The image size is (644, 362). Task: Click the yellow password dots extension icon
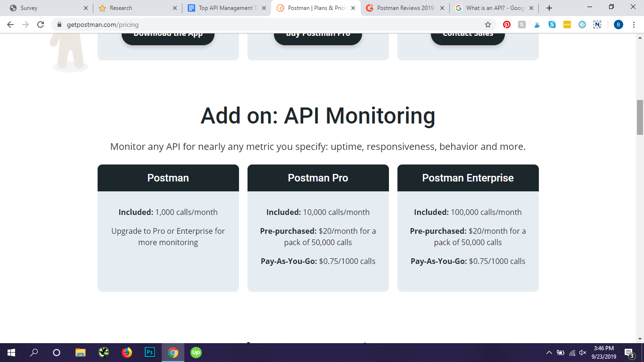(x=567, y=25)
